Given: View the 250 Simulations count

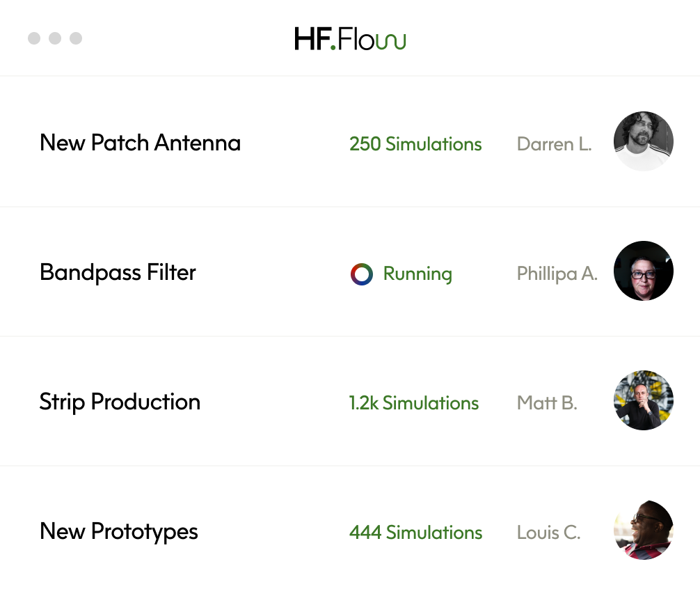Looking at the screenshot, I should 415,144.
